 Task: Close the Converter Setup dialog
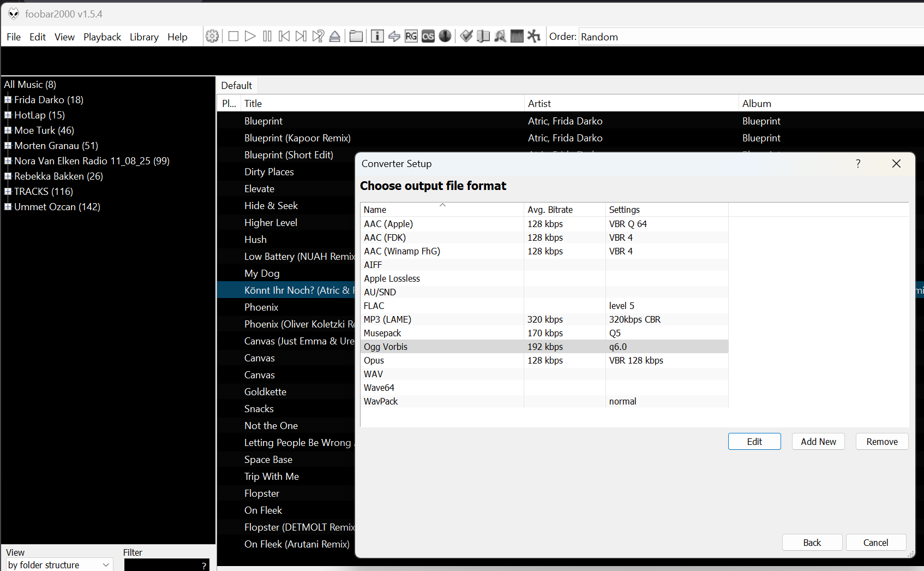pos(896,163)
